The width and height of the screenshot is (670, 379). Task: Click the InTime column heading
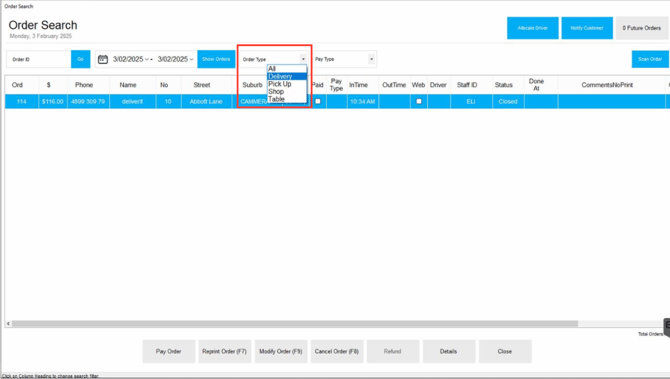358,85
